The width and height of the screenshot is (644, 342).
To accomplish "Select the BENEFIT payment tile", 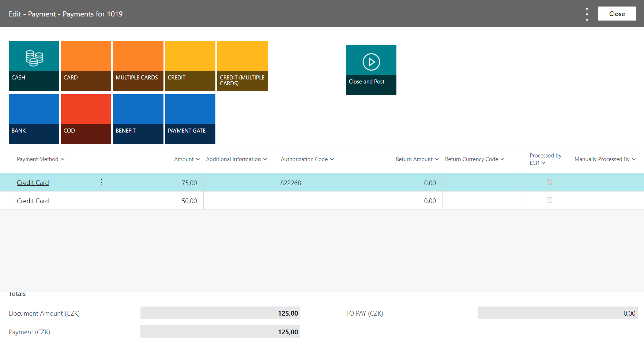I will [138, 119].
